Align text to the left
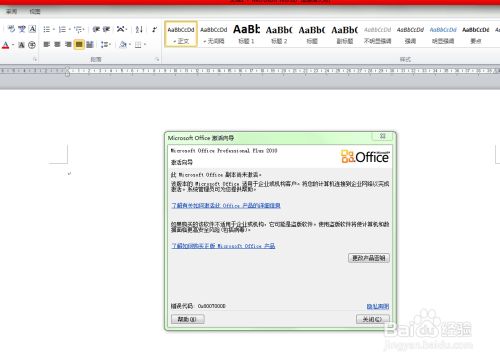The height and width of the screenshot is (362, 500). pos(47,44)
